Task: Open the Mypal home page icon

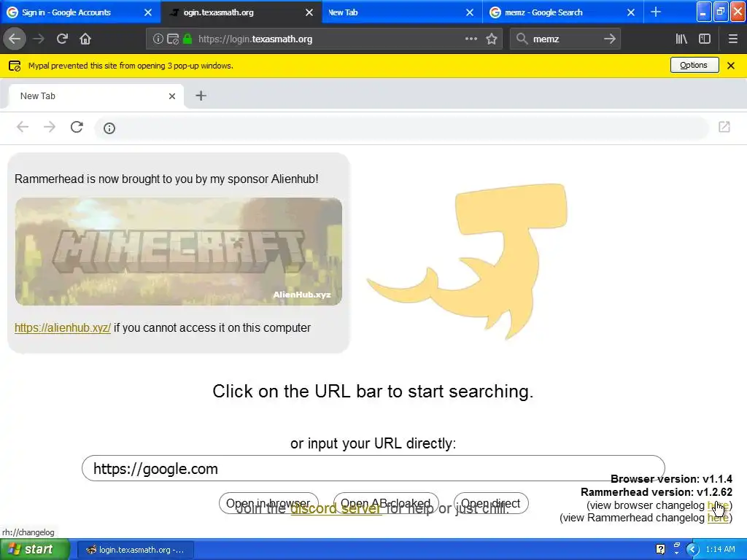Action: (x=85, y=39)
